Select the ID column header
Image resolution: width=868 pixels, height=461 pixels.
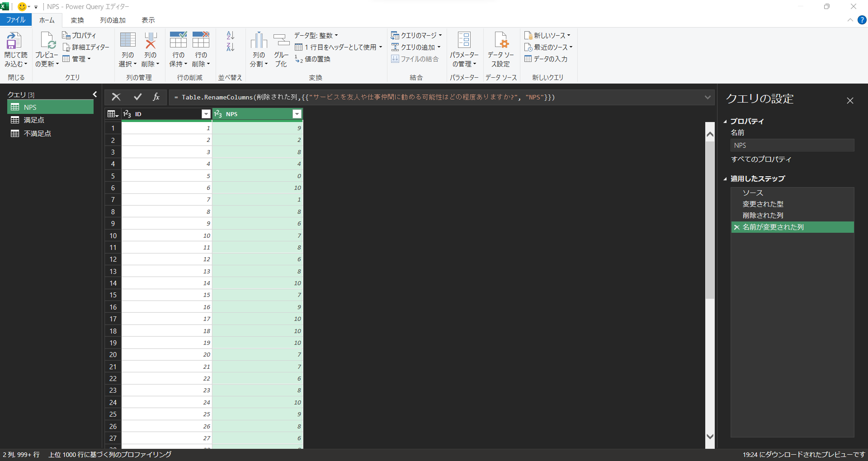click(x=167, y=114)
